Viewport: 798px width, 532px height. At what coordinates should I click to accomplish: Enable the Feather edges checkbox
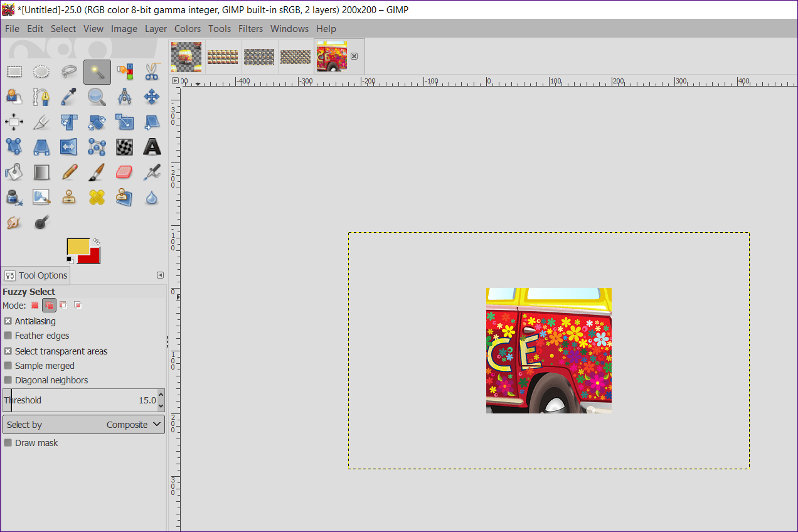tap(8, 336)
